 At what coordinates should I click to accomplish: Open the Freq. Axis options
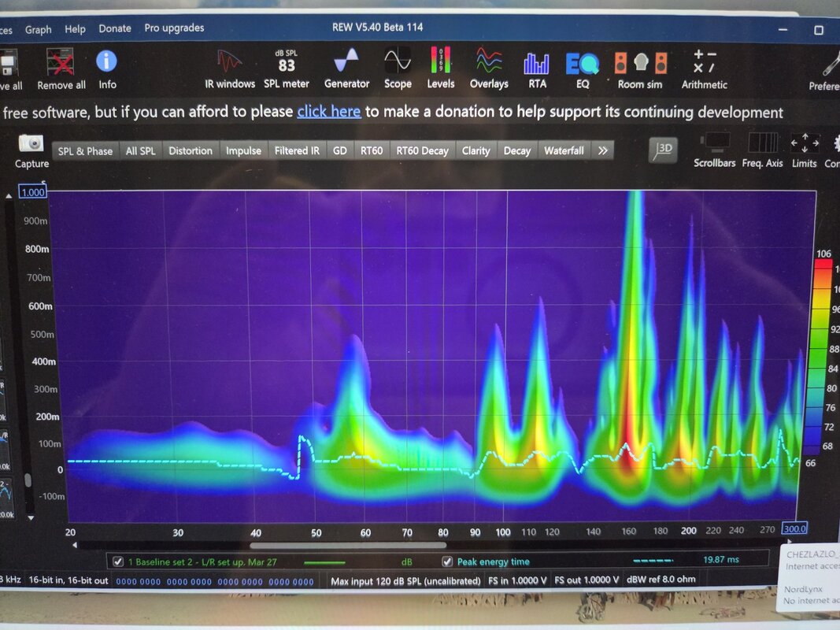pyautogui.click(x=762, y=151)
